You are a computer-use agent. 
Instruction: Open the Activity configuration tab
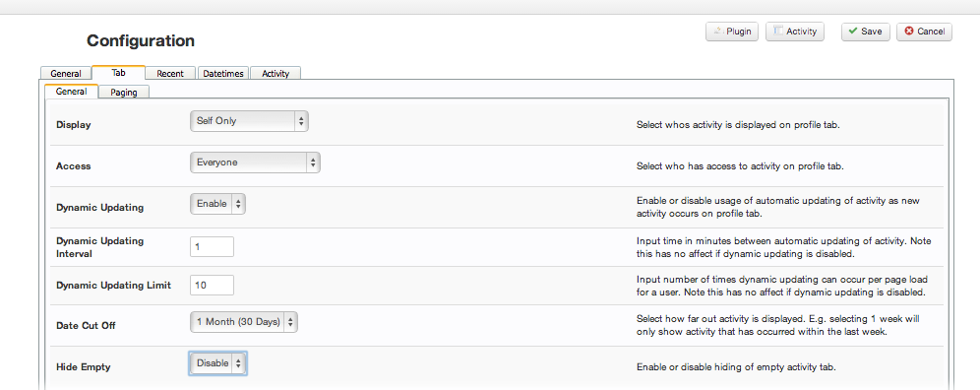[276, 73]
